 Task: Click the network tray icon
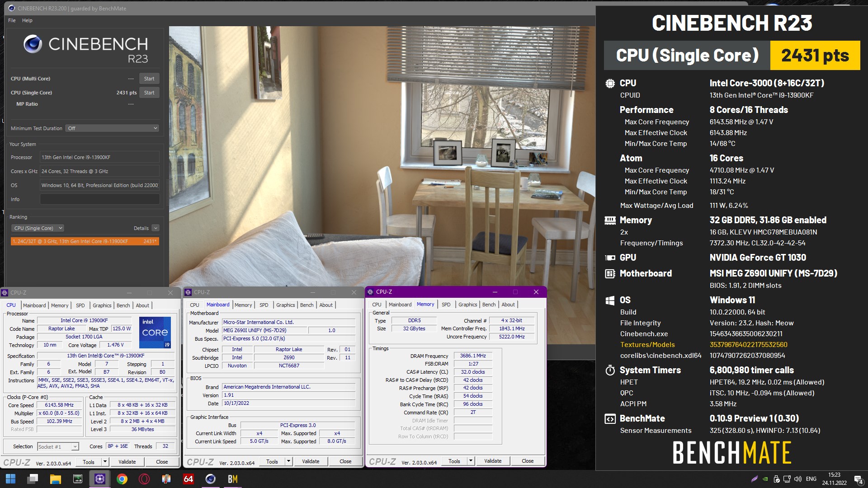[787, 479]
